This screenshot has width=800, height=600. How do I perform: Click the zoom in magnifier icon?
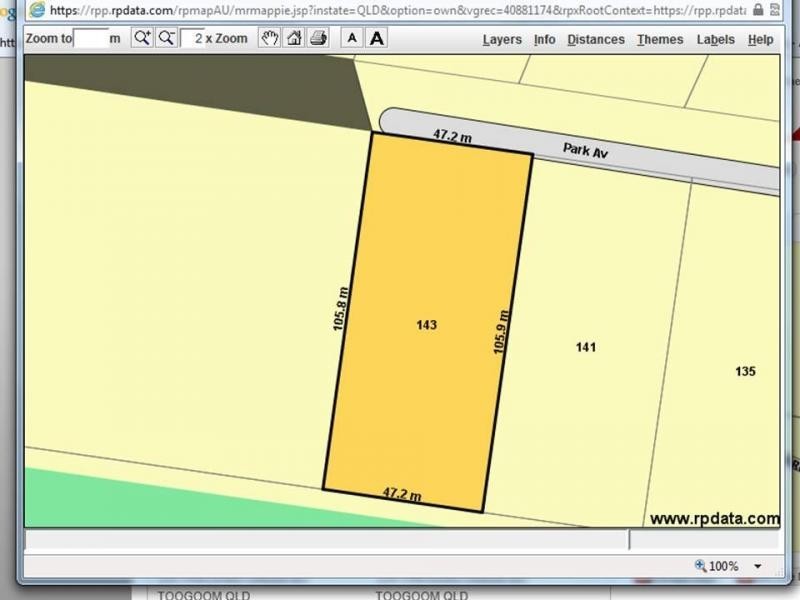click(142, 38)
